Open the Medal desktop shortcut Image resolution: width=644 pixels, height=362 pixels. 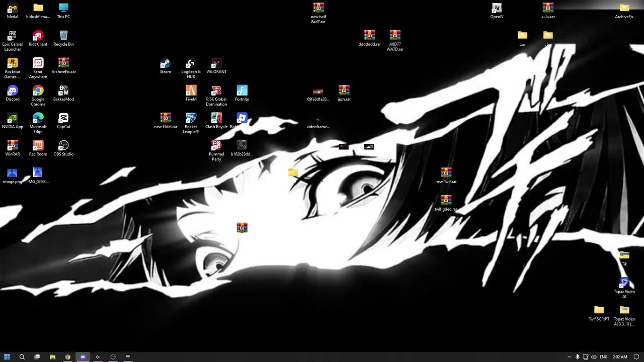pos(13,11)
